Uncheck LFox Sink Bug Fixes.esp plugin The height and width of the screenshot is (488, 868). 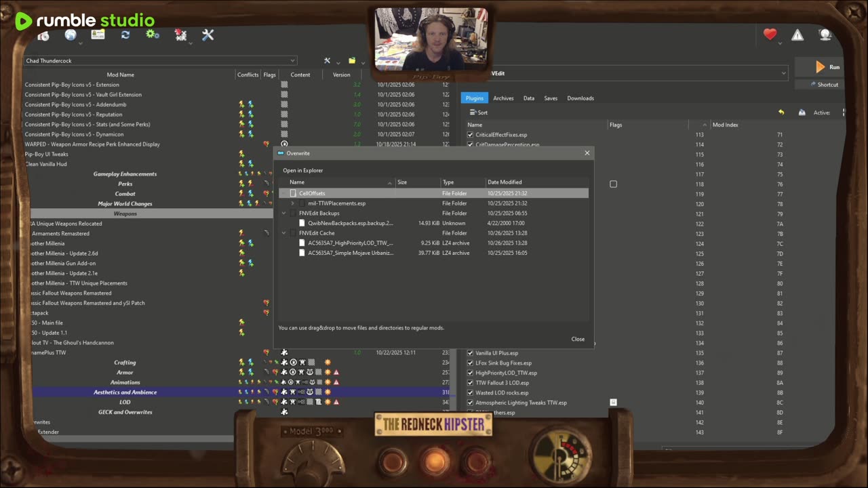471,363
